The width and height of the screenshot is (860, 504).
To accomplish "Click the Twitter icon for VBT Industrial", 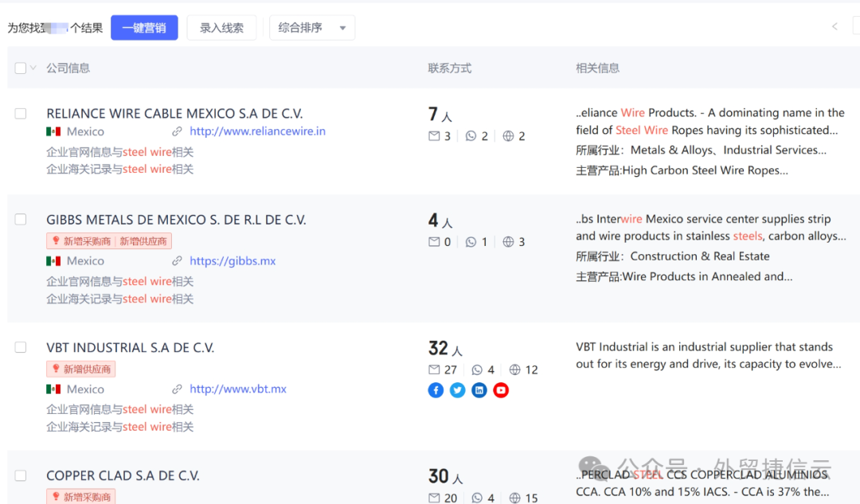I will [x=457, y=390].
